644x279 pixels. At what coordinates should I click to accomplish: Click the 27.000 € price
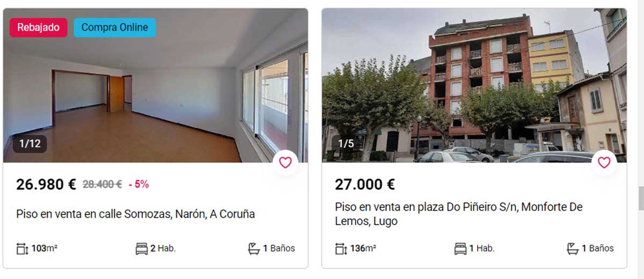tap(365, 184)
